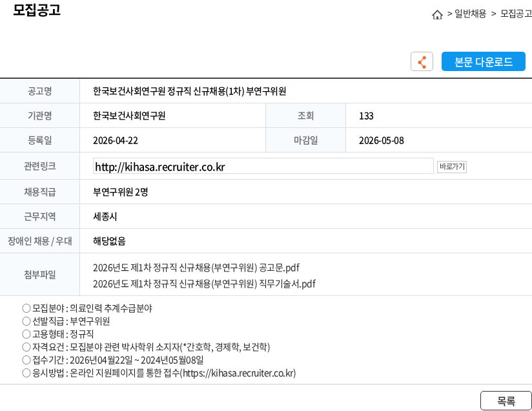This screenshot has width=532, height=411.
Task: Open the 모집공고 breadcrumb link
Action: pos(516,14)
